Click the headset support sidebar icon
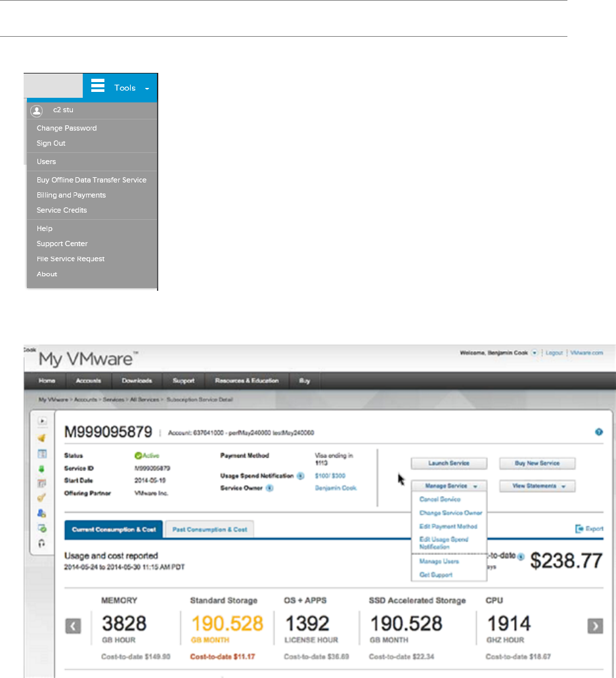The image size is (616, 678). pos(41,543)
